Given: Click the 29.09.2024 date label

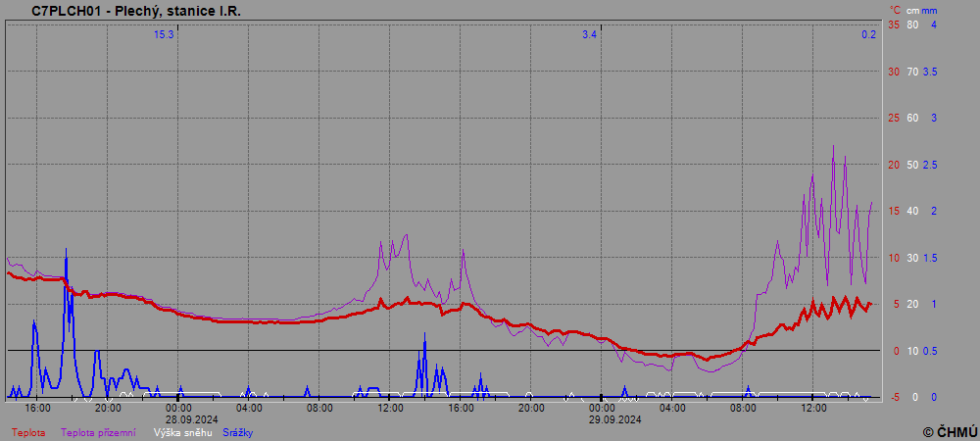Looking at the screenshot, I should pos(602,418).
